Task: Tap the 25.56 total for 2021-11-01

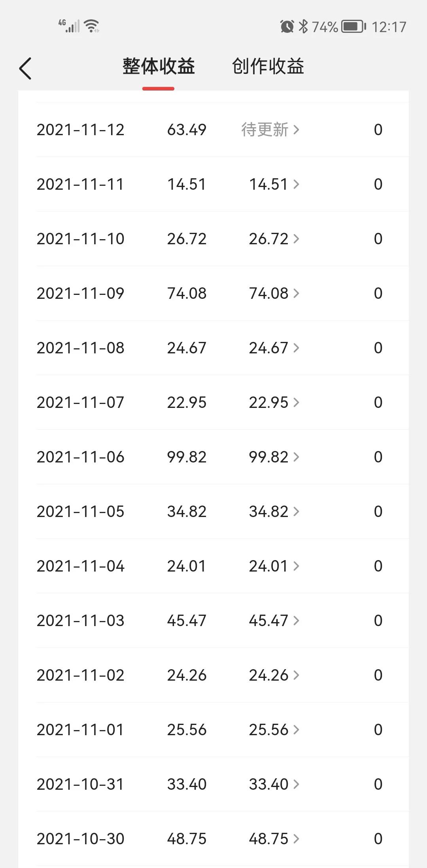Action: (x=187, y=730)
